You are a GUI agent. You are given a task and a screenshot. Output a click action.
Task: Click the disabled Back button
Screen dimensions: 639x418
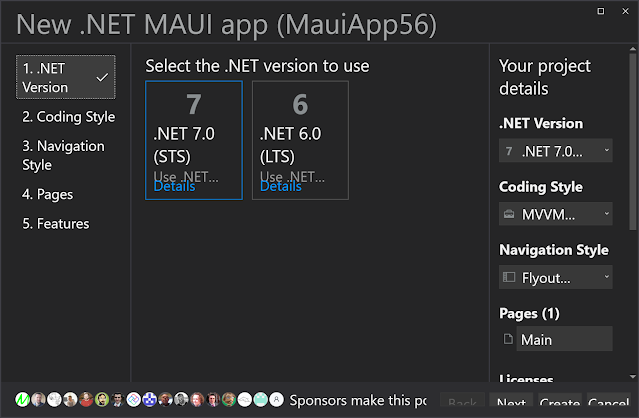pyautogui.click(x=462, y=400)
